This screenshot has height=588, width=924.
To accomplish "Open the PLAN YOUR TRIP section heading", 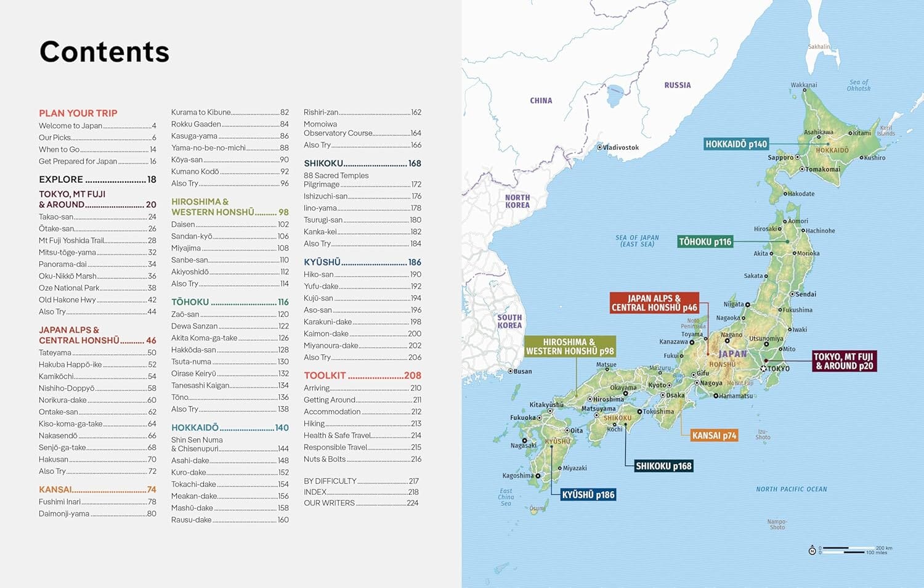I will pos(78,113).
